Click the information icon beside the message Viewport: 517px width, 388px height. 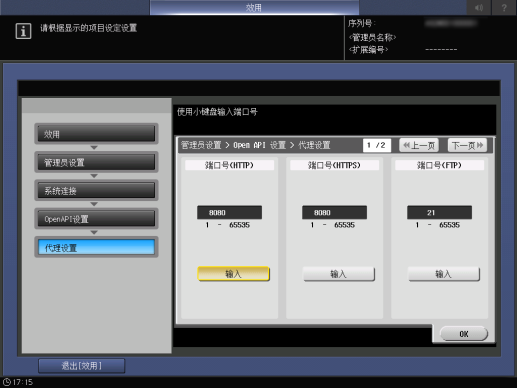coord(23,31)
